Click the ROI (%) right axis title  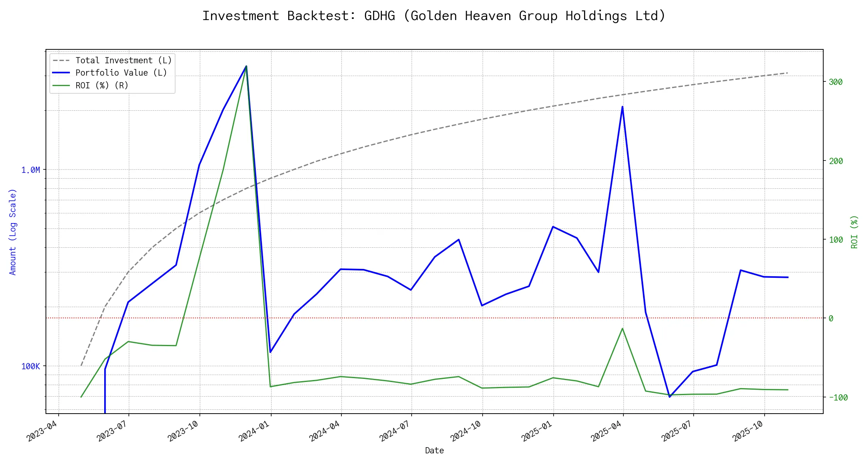(854, 231)
